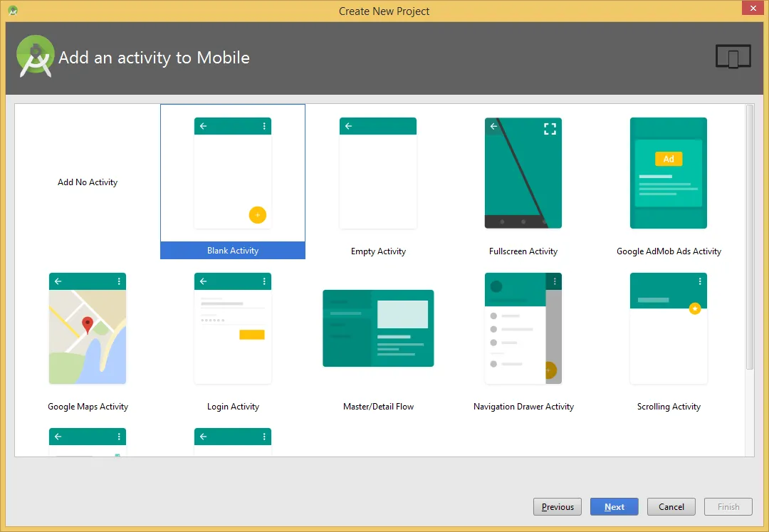Choose the Empty Activity template icon
Screen dimensions: 769x532
[x=377, y=173]
